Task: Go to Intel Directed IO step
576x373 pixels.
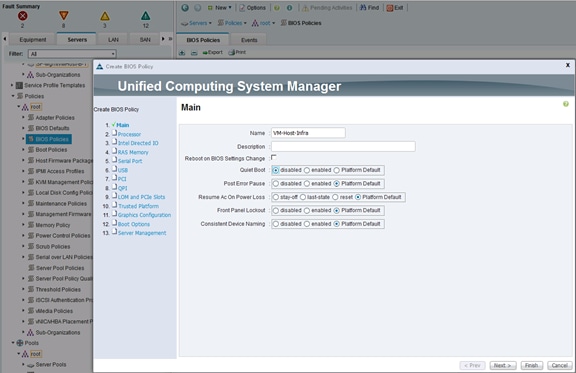Action: (x=138, y=143)
